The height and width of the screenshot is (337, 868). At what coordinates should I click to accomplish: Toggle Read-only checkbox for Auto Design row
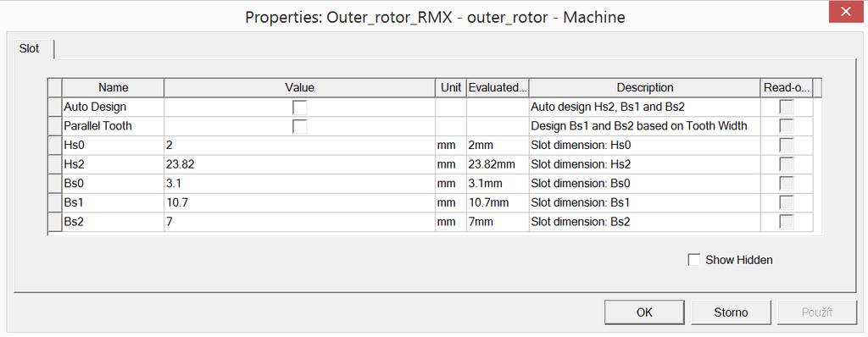click(x=786, y=108)
